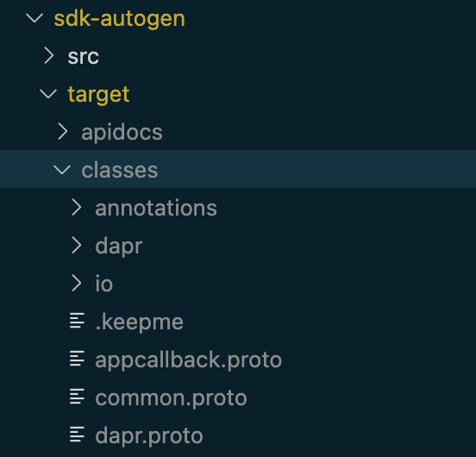Select the sdk-autogen root folder label
Screen dimensions: 476x457
pyautogui.click(x=119, y=19)
